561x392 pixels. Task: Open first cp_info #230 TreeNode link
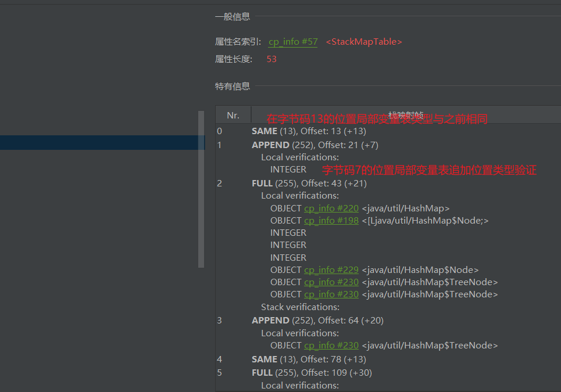pyautogui.click(x=331, y=282)
